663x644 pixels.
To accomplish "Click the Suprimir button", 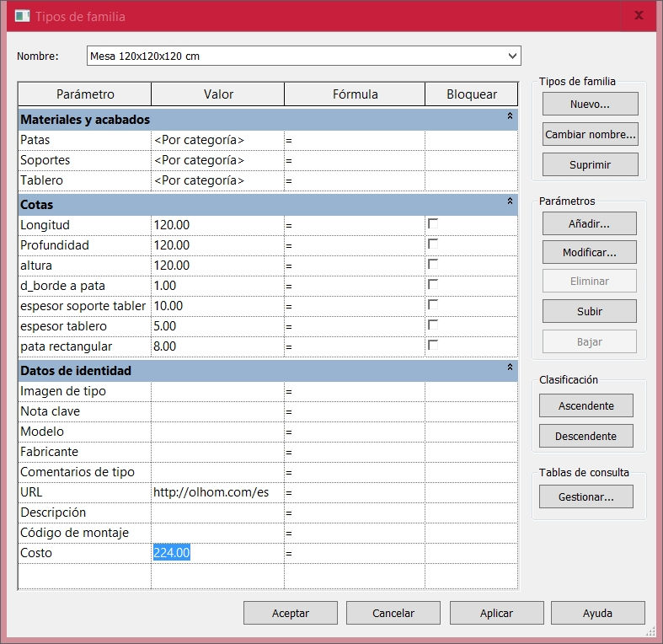I will tap(590, 164).
